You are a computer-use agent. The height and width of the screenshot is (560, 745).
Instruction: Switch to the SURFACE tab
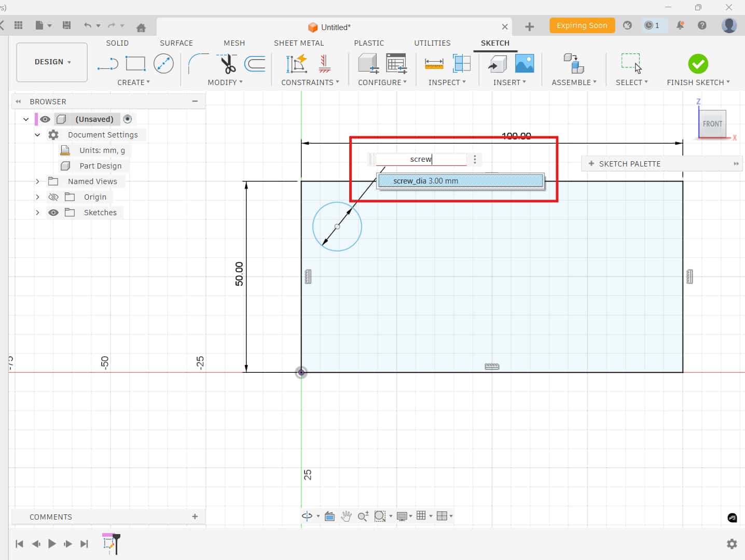tap(176, 43)
